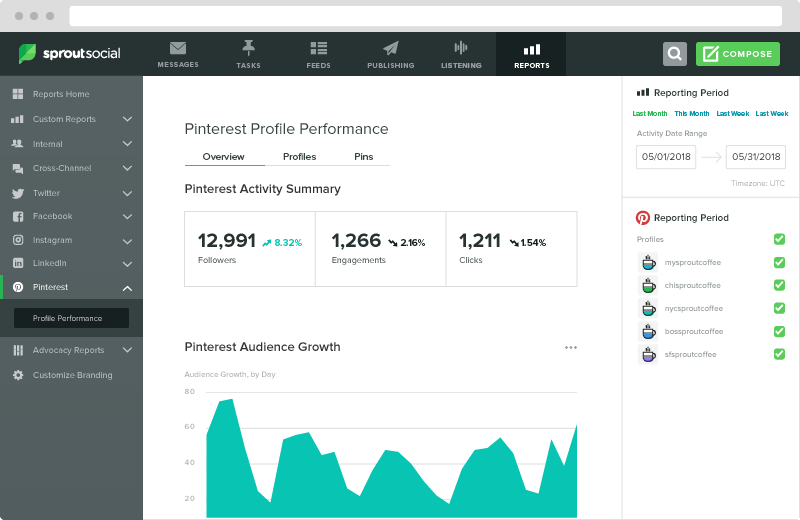Screen dimensions: 800x520
Task: Click the chisproutcoffee coffee cup avatar
Action: 648,285
